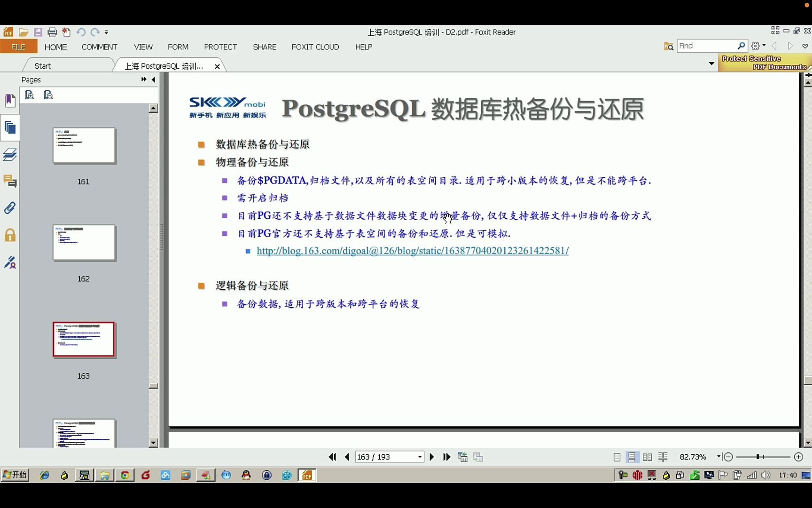This screenshot has height=508, width=812.
Task: Go to next page with arrow button
Action: tap(431, 457)
